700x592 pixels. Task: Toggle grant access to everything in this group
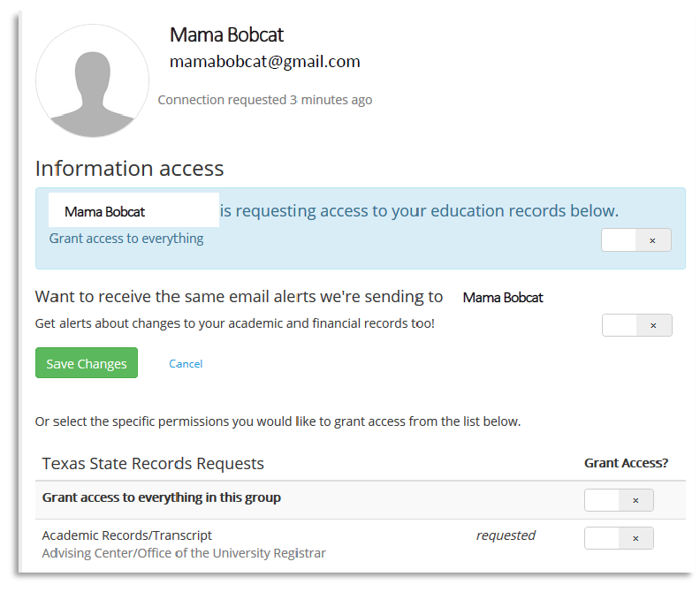point(619,500)
